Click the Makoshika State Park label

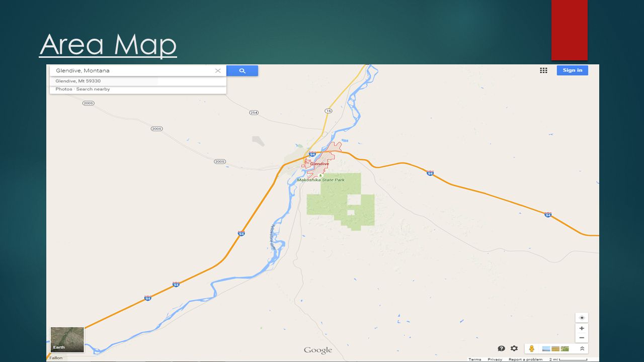tap(320, 179)
